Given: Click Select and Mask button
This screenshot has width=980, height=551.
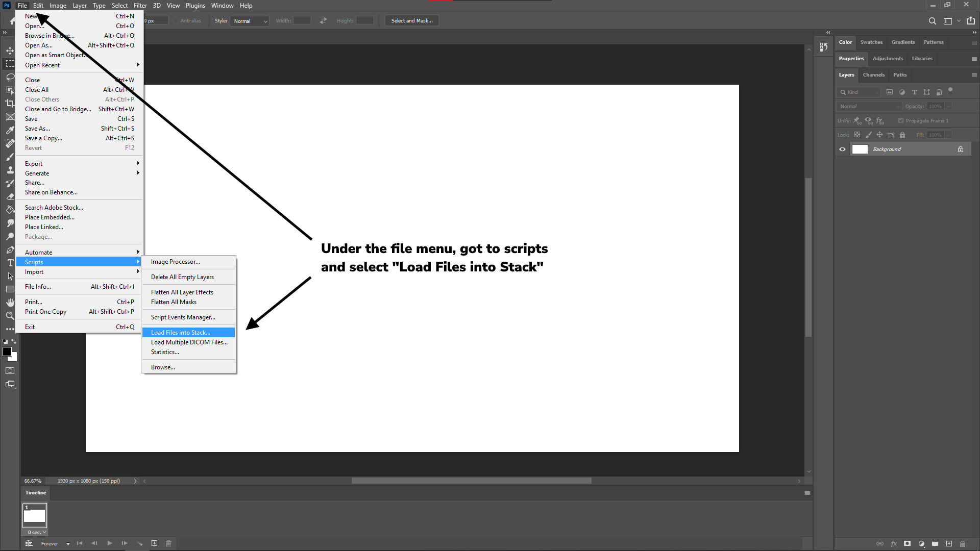Looking at the screenshot, I should click(412, 20).
